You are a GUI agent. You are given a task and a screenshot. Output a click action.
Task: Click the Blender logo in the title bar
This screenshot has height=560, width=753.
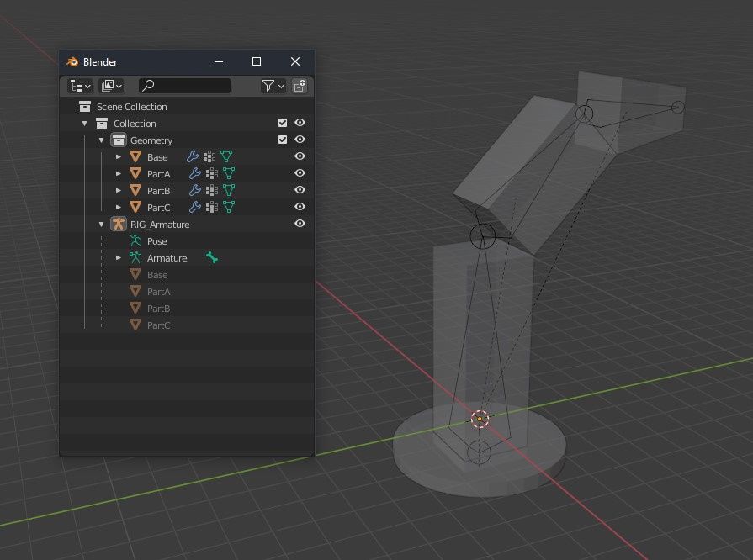tap(72, 62)
